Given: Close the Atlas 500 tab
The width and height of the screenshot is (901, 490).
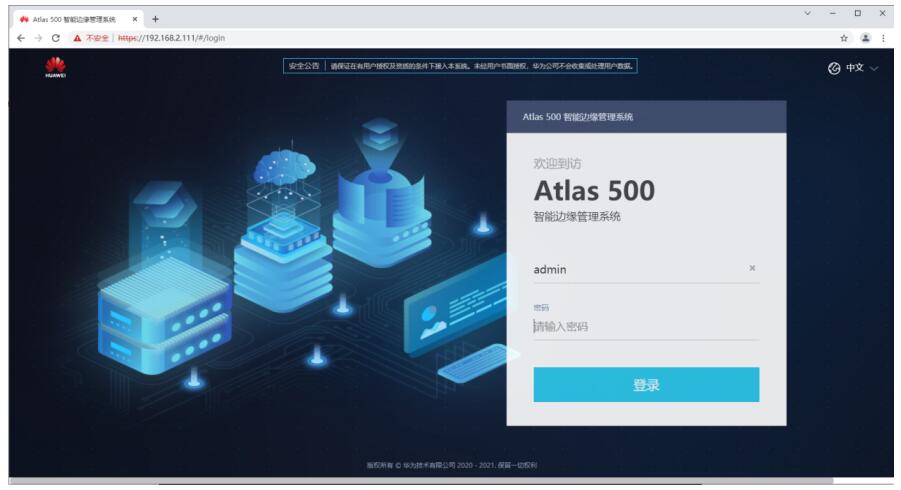Looking at the screenshot, I should pos(135,19).
